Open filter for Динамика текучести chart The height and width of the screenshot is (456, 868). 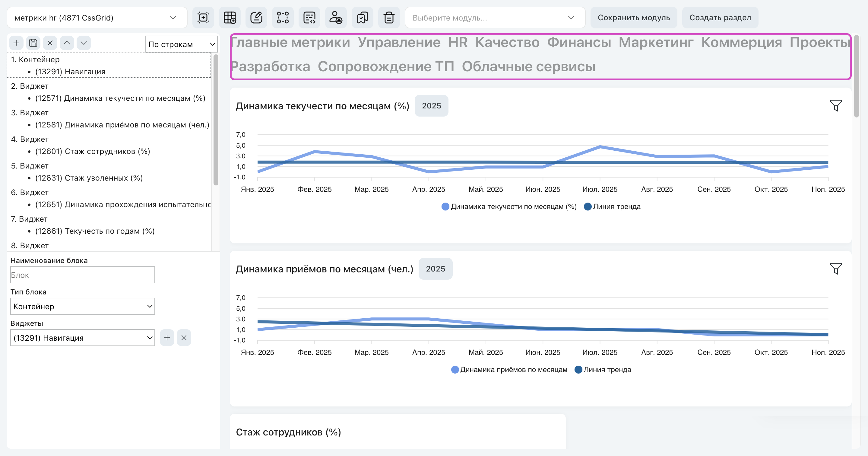pyautogui.click(x=836, y=106)
